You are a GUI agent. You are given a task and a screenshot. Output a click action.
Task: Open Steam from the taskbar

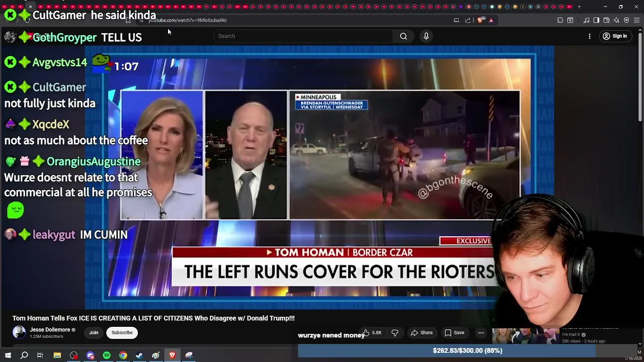(x=139, y=355)
